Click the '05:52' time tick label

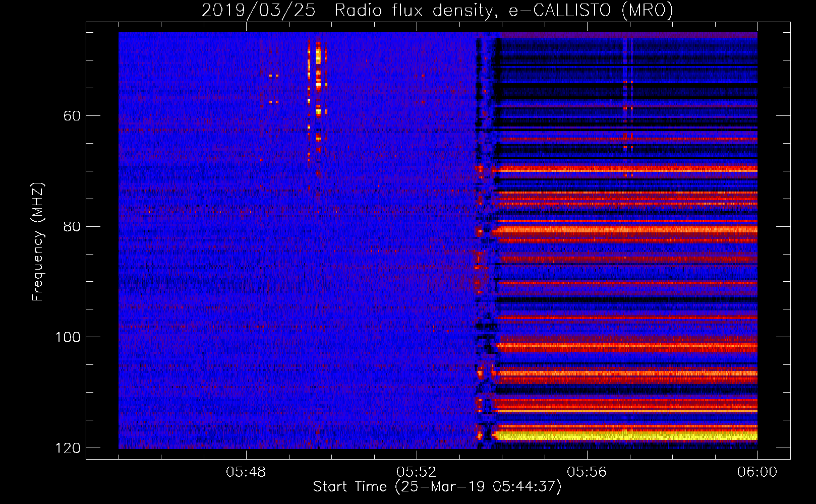(x=417, y=472)
